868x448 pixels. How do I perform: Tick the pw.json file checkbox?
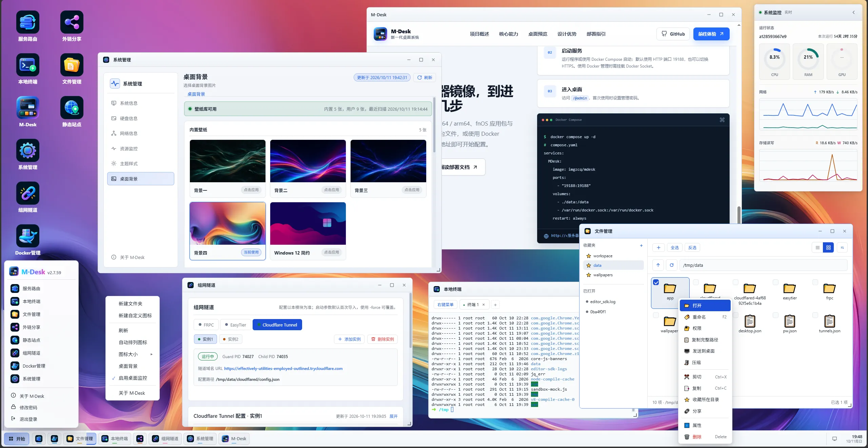tap(775, 315)
